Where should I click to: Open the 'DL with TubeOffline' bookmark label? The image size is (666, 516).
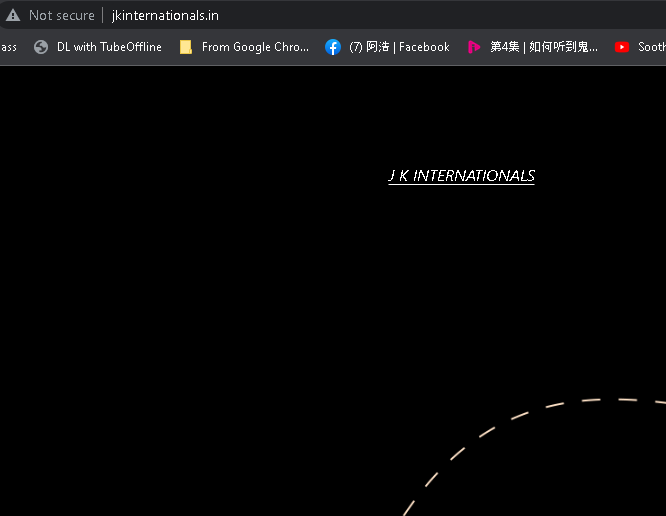[109, 47]
